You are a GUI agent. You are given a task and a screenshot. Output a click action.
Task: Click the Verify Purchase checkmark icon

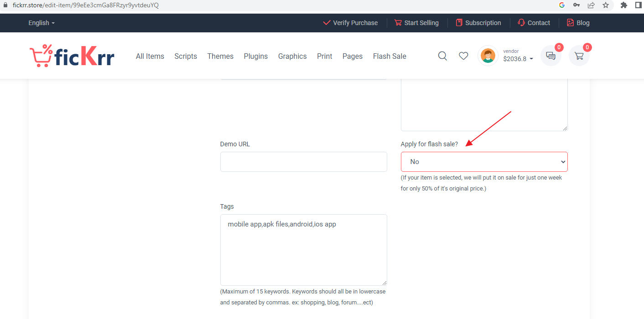tap(327, 23)
